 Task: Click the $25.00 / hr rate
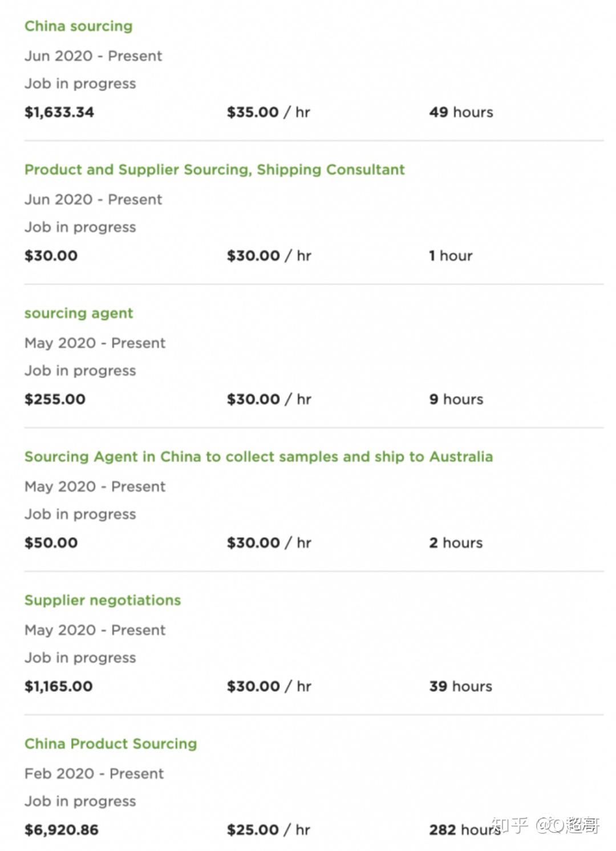269,830
